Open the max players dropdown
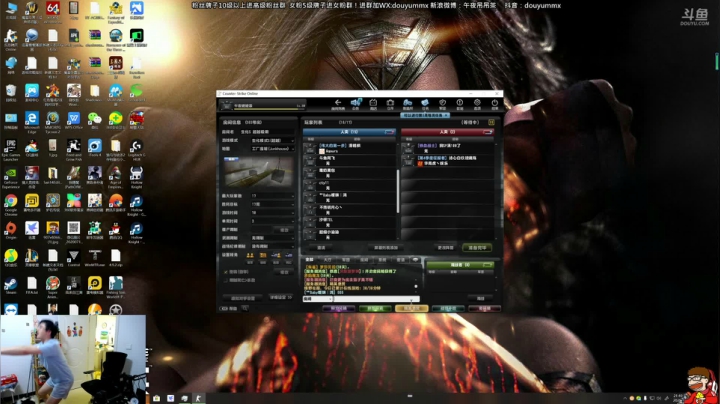Image resolution: width=720 pixels, height=404 pixels. click(272, 196)
